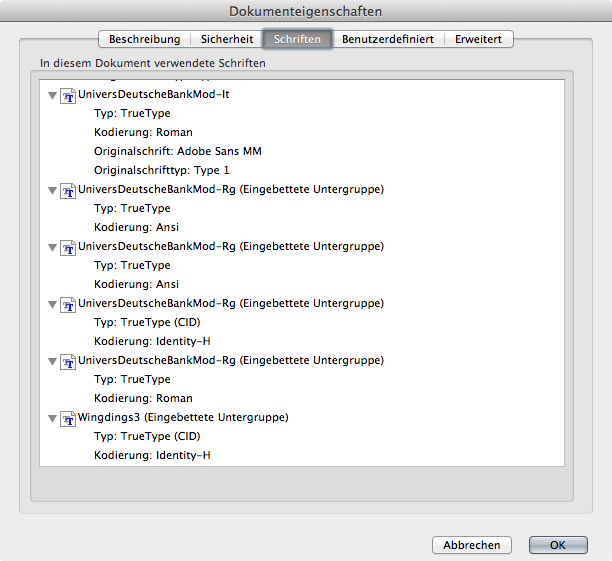Image resolution: width=612 pixels, height=561 pixels.
Task: Select 'Kodierung: Identity-H' under UniversDeutscheBankMod-Rg
Action: [x=152, y=341]
